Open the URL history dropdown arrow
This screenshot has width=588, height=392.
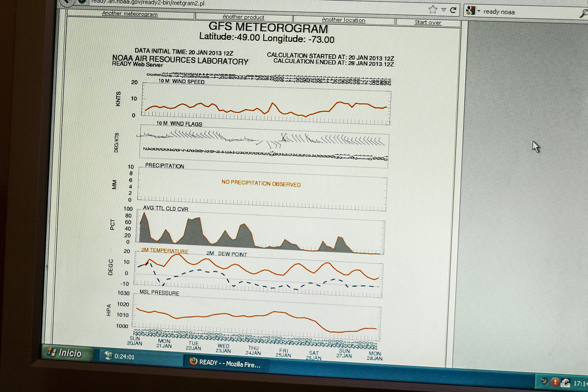click(x=443, y=9)
